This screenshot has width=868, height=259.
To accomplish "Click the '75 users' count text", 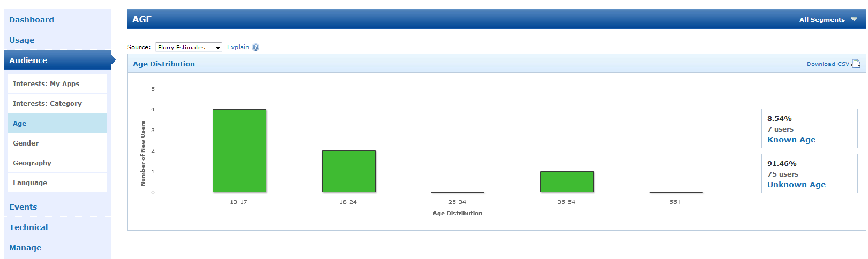I will tap(783, 174).
